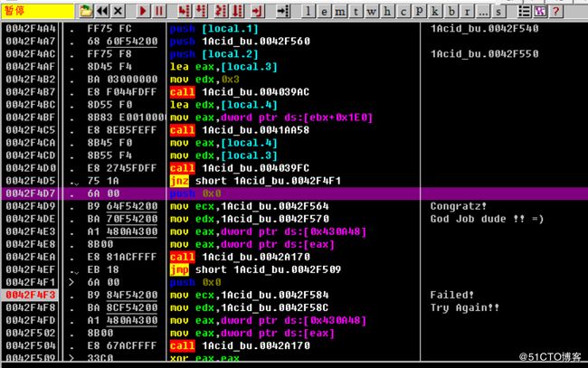Pause execution with the red pause icon
588x368 pixels.
(x=159, y=11)
